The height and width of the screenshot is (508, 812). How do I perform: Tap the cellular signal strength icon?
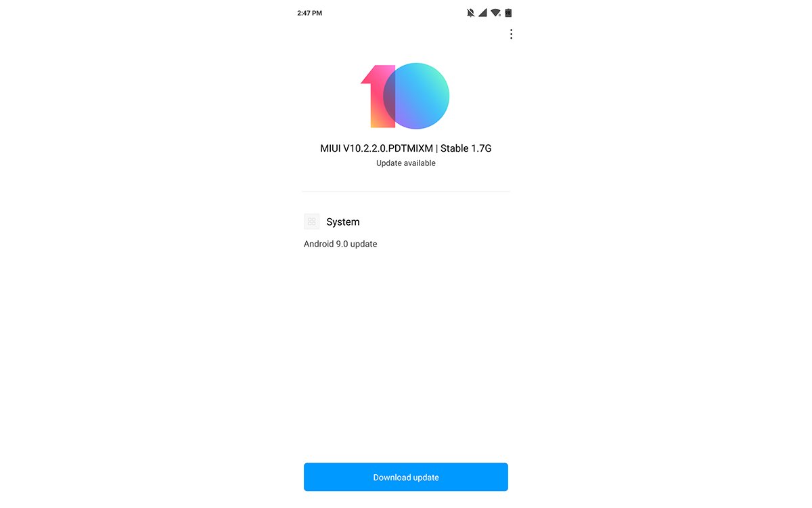[x=482, y=13]
